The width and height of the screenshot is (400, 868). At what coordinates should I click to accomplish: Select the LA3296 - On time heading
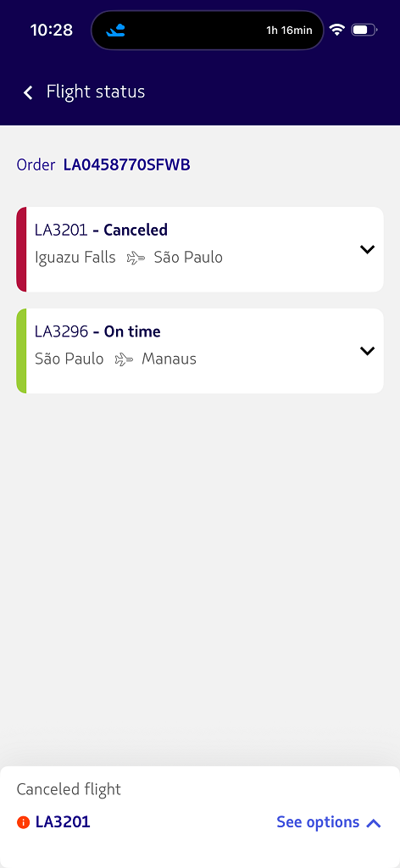pos(97,331)
